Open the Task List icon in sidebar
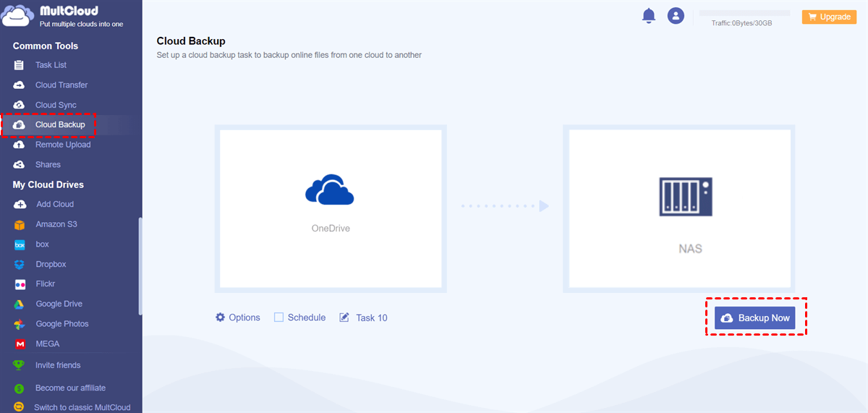This screenshot has width=868, height=413. pyautogui.click(x=20, y=65)
